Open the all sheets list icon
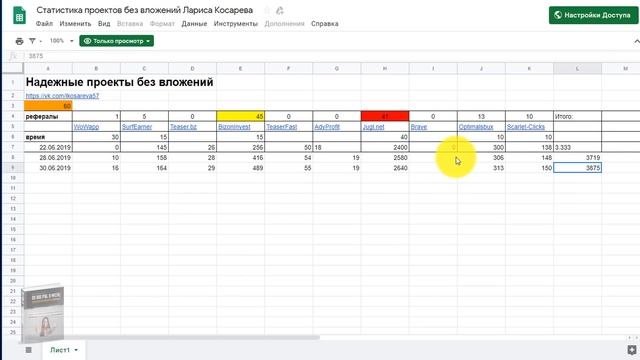This screenshot has height=360, width=640. 29,350
